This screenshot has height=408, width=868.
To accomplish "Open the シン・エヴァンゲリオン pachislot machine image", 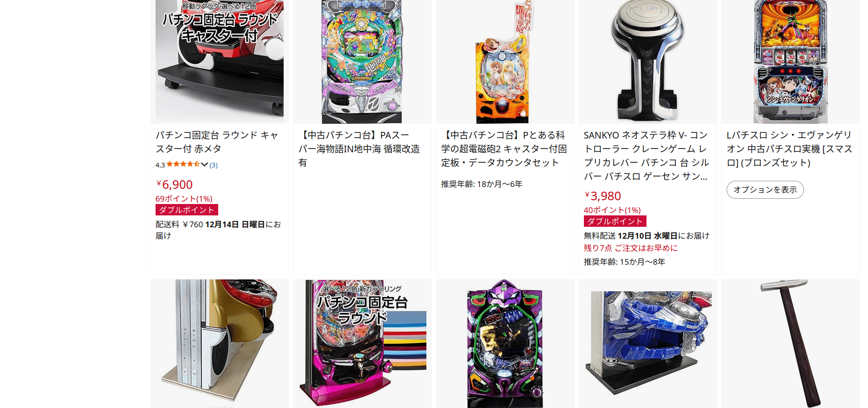I will pos(791,62).
